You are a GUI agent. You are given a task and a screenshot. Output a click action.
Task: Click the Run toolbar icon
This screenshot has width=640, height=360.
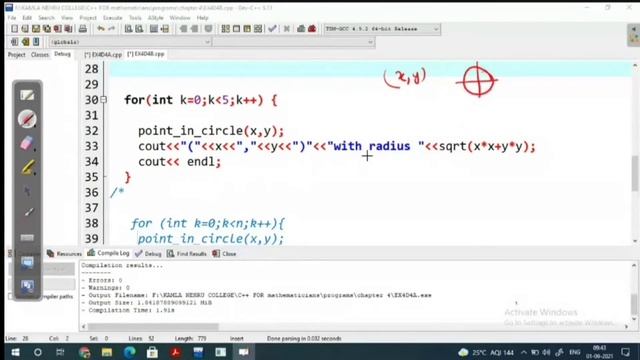[236, 29]
